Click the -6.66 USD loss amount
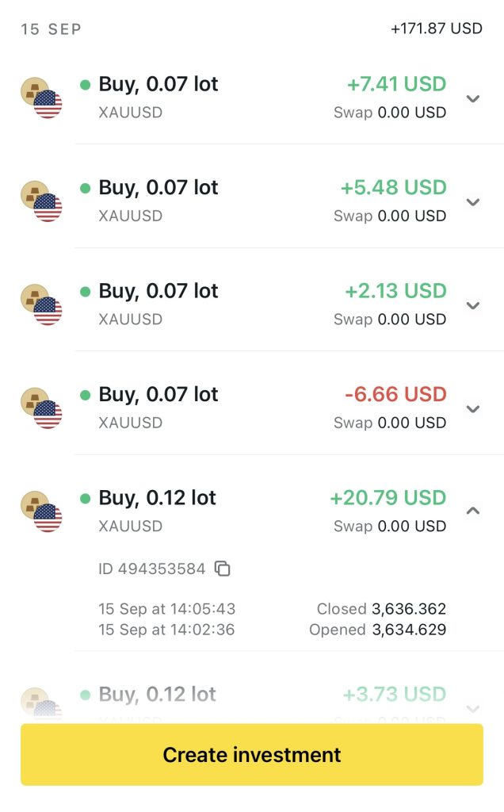 (395, 395)
